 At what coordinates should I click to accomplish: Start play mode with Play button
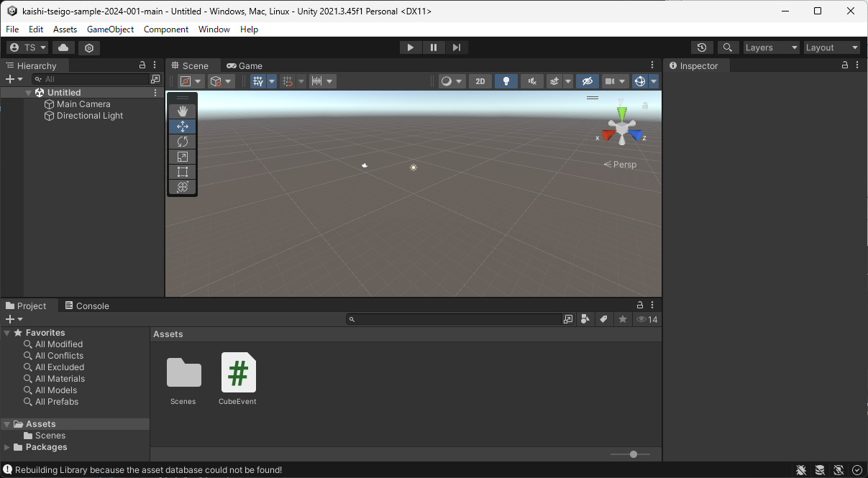[x=411, y=47]
